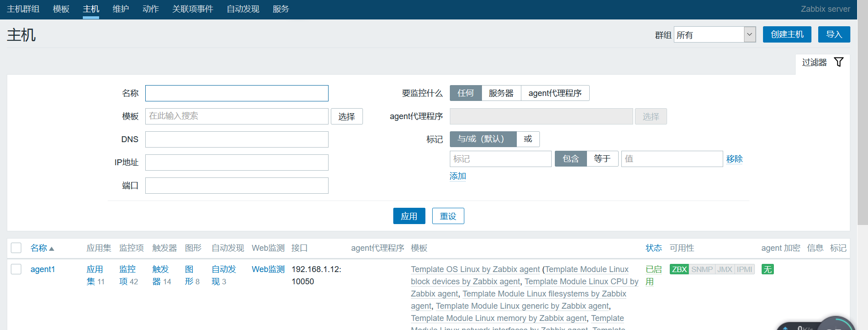The height and width of the screenshot is (330, 868).
Task: Click the tag 值 input field
Action: point(672,159)
